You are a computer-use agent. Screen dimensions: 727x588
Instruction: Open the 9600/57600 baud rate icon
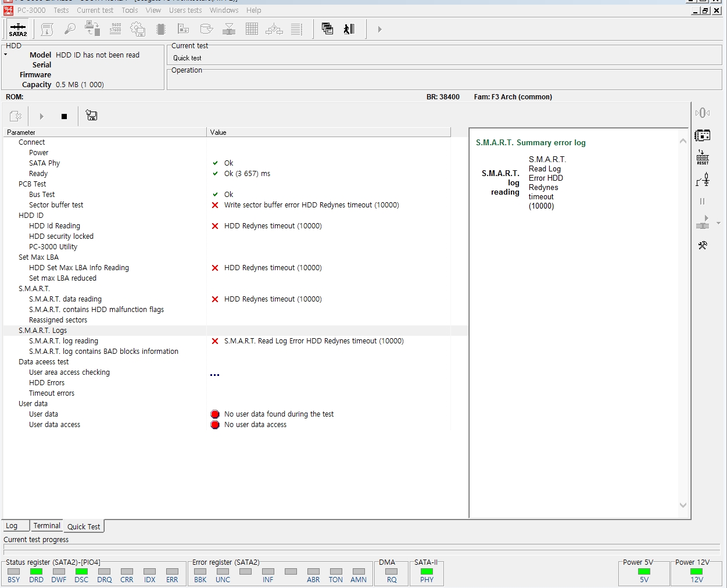tap(116, 29)
